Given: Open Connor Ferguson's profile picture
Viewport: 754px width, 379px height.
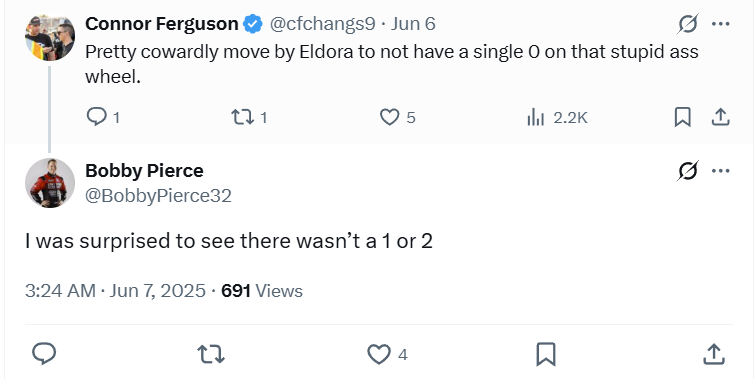Looking at the screenshot, I should 50,38.
